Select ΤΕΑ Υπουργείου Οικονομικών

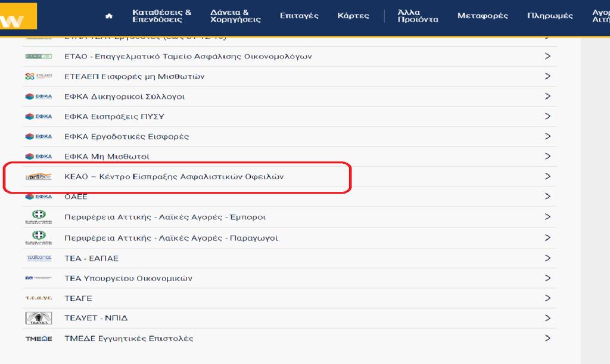click(x=129, y=278)
